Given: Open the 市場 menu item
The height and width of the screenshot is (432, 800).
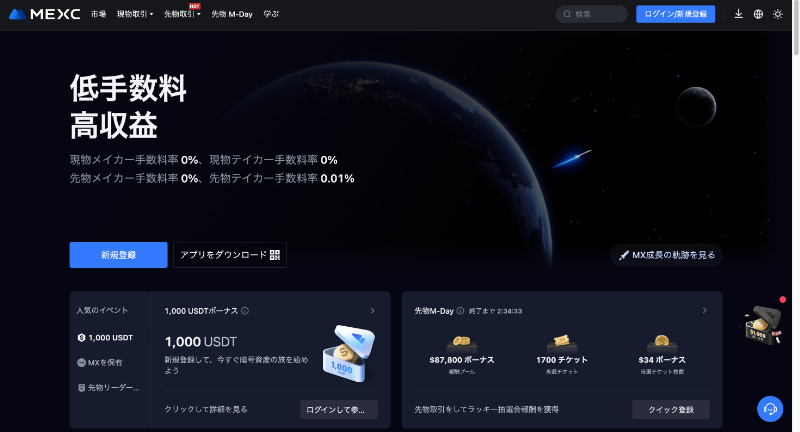Looking at the screenshot, I should (98, 14).
